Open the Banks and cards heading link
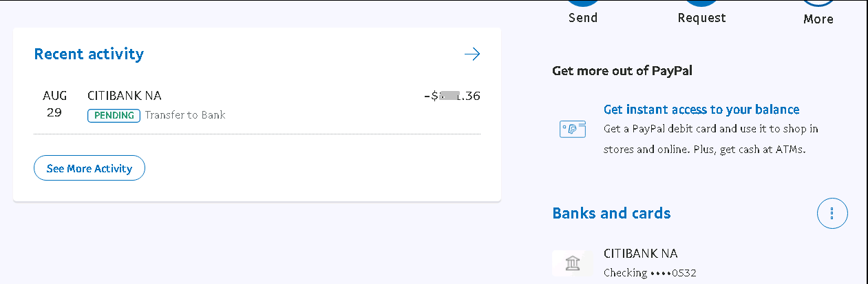The width and height of the screenshot is (868, 284). pyautogui.click(x=611, y=213)
